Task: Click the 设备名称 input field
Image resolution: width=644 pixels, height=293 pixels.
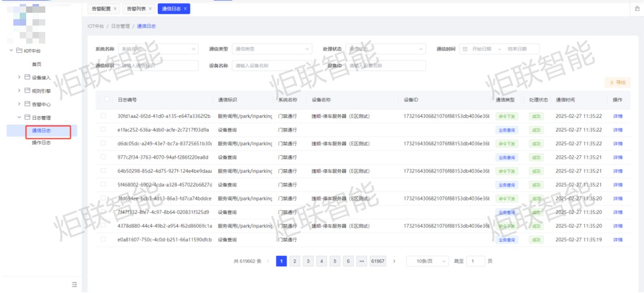Action: point(272,66)
